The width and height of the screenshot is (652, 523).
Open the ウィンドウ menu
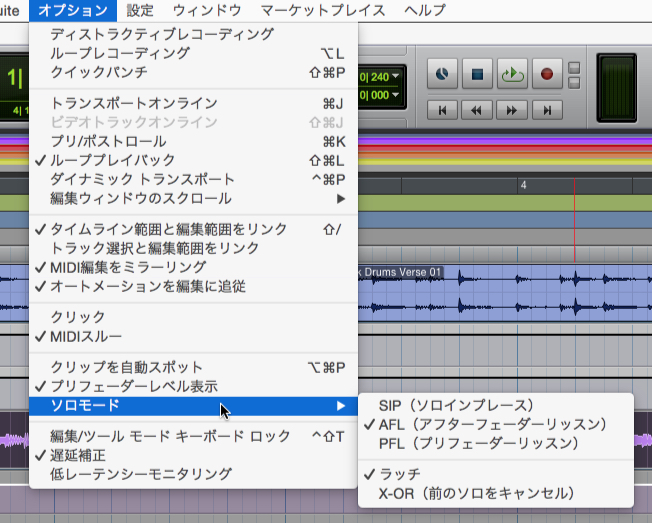pyautogui.click(x=207, y=10)
